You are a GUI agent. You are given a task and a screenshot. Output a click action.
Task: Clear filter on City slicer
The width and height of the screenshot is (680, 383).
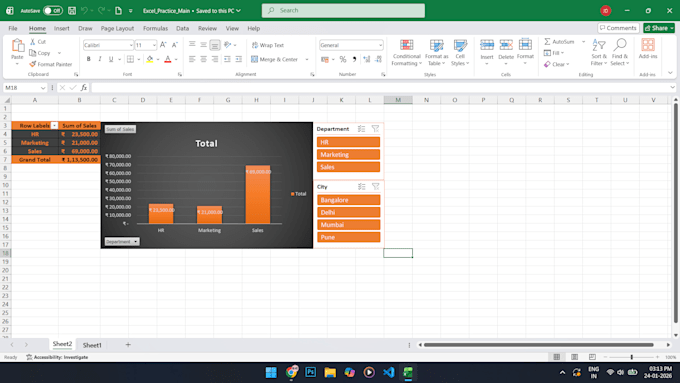click(376, 187)
